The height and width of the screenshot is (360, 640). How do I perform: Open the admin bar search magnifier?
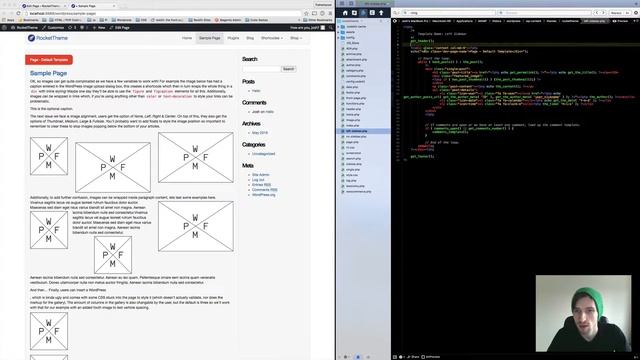(x=330, y=27)
